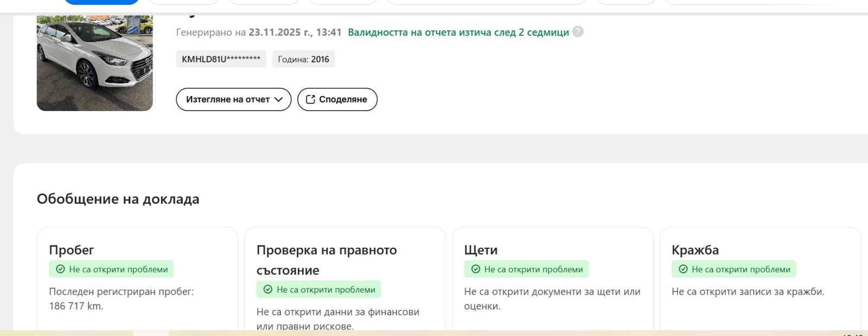The width and height of the screenshot is (868, 336).
Task: Click the Щети 'Не са открити проблеми' badge
Action: coord(526,269)
